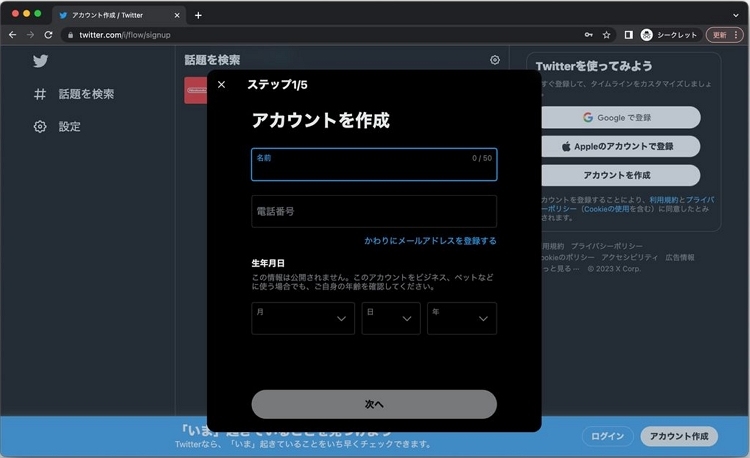Select the アカウント作成 / Twitter browser tab
Image resolution: width=750 pixels, height=458 pixels.
pyautogui.click(x=119, y=15)
